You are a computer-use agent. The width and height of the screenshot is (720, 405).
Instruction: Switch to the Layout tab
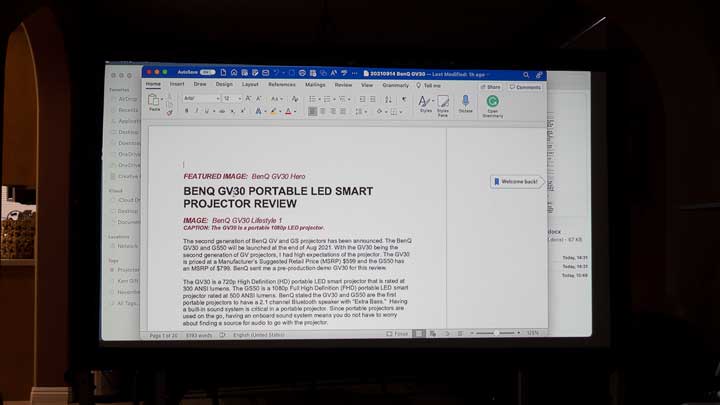point(250,84)
